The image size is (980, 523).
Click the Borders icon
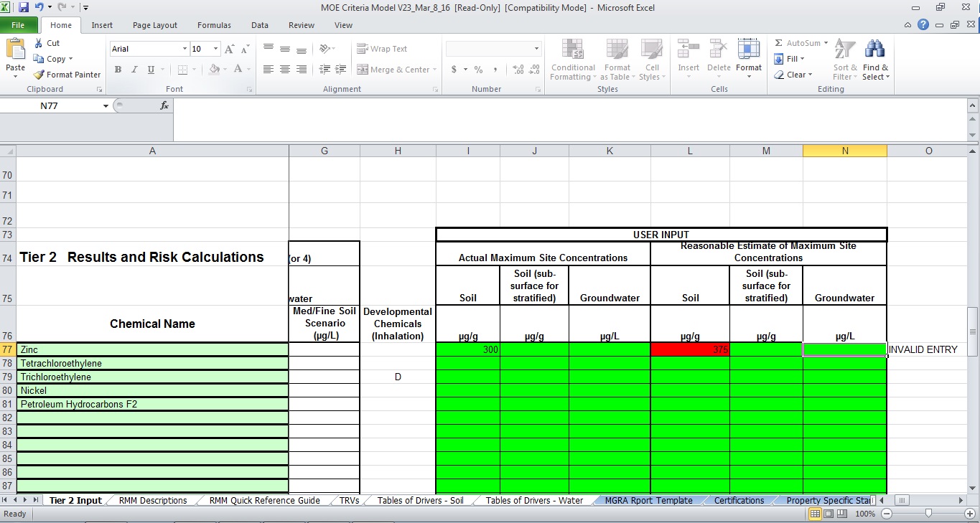click(182, 70)
